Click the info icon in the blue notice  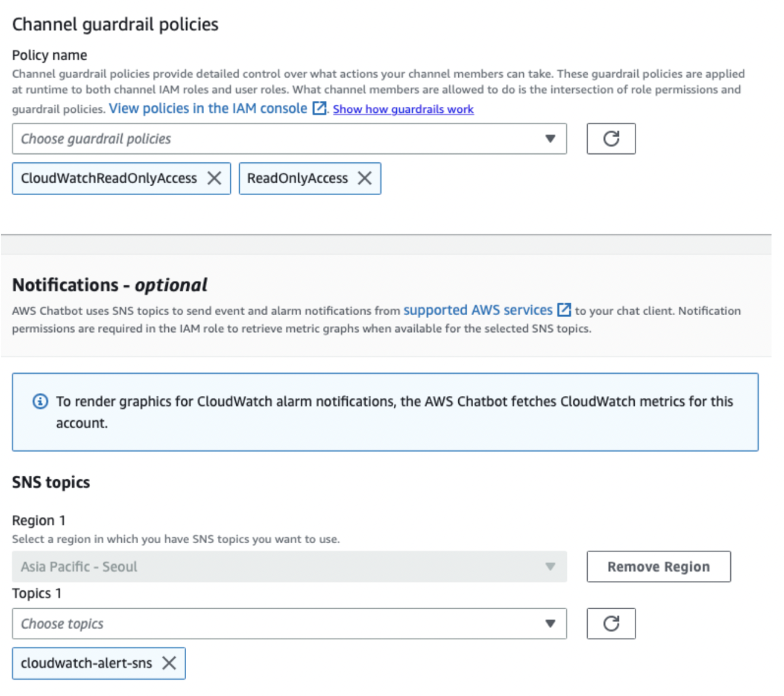click(x=40, y=401)
